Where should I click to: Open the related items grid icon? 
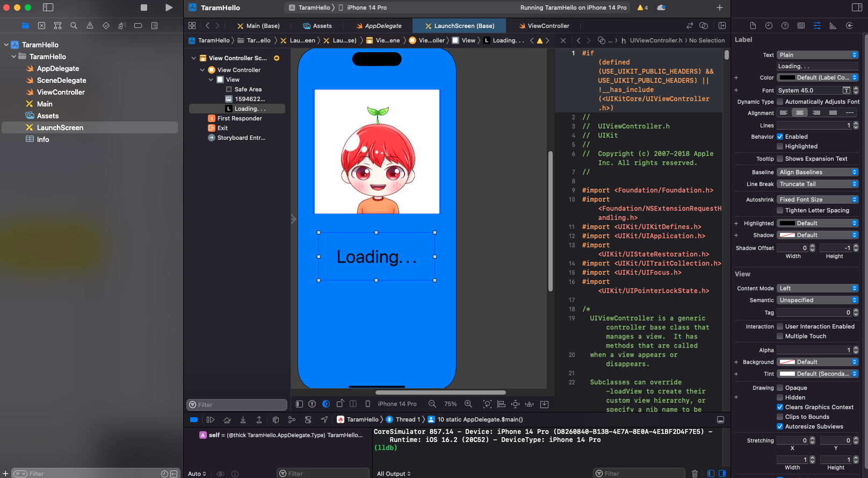click(x=192, y=26)
